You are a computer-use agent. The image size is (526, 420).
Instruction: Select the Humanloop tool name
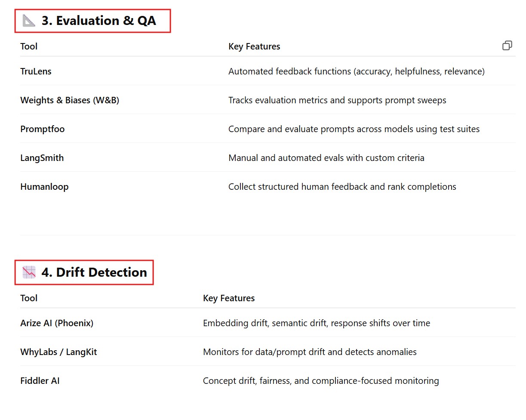tap(44, 187)
